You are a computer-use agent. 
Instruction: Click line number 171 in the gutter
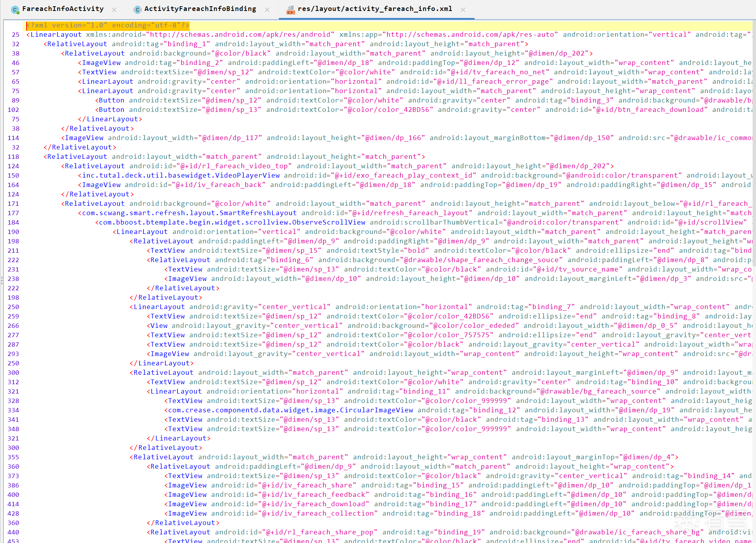click(13, 204)
